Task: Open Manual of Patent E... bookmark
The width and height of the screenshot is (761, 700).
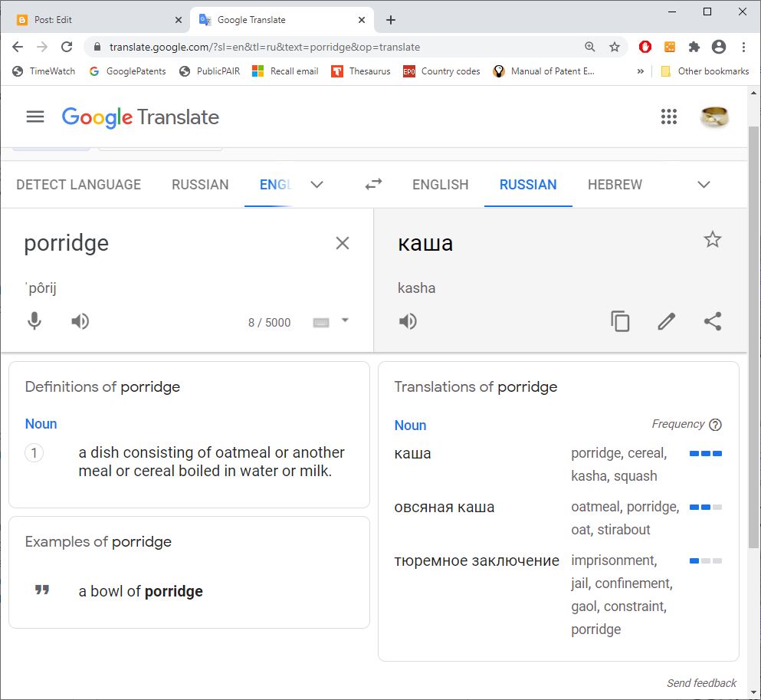Action: point(543,71)
